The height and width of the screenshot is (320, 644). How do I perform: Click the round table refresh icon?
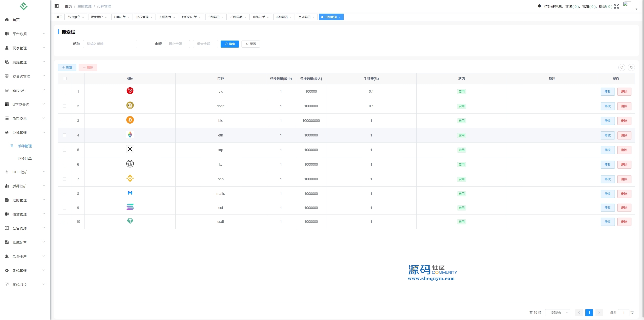point(631,67)
